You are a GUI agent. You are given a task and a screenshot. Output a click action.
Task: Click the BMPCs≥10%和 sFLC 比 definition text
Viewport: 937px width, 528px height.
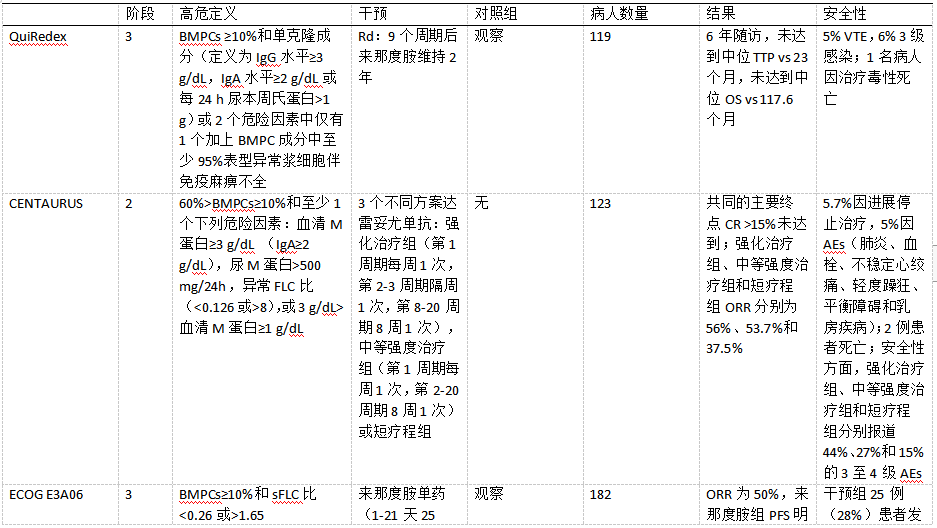tap(248, 494)
